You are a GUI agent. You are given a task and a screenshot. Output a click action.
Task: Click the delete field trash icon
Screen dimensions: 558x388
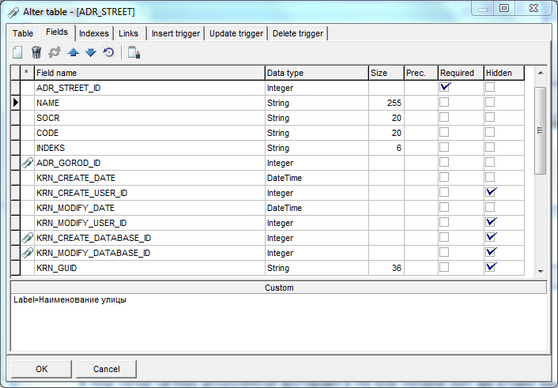pyautogui.click(x=36, y=53)
